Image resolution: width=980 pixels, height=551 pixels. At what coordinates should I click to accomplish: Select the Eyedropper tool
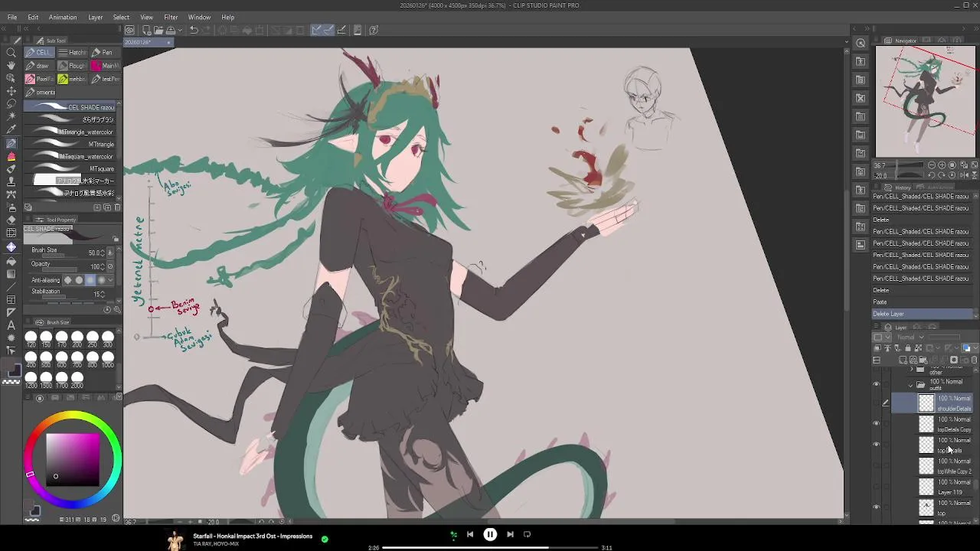(x=11, y=131)
